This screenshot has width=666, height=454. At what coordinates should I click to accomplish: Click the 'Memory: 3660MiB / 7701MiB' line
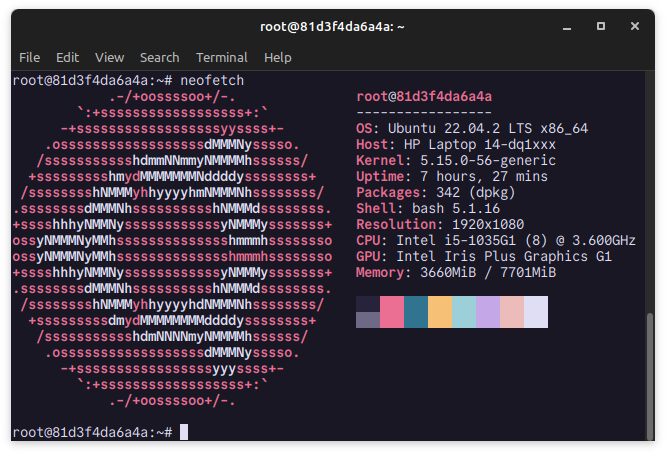[456, 272]
